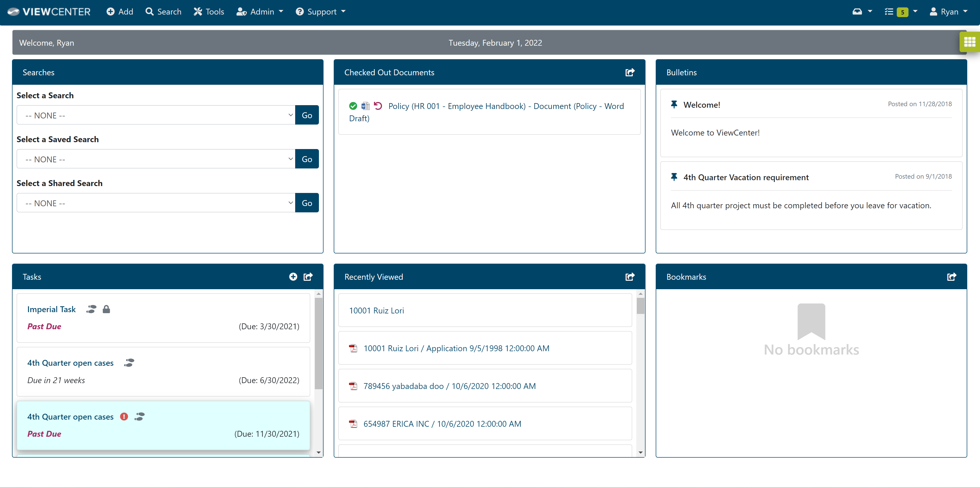Image resolution: width=980 pixels, height=488 pixels.
Task: Click red alert icon on past-due task
Action: coord(124,417)
